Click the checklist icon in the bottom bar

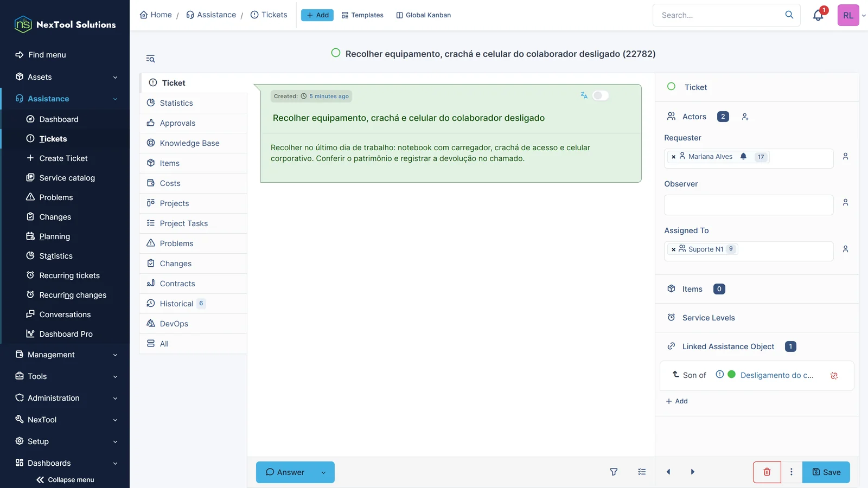[x=642, y=472]
